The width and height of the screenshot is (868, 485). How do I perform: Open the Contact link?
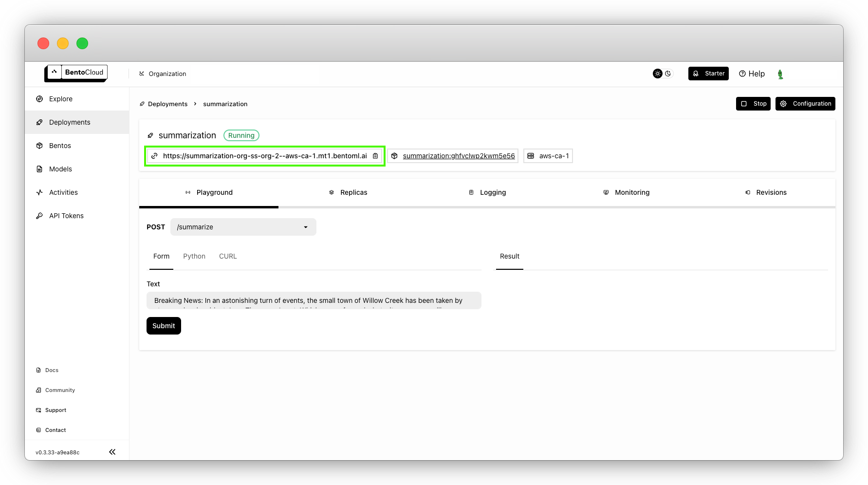[51, 430]
